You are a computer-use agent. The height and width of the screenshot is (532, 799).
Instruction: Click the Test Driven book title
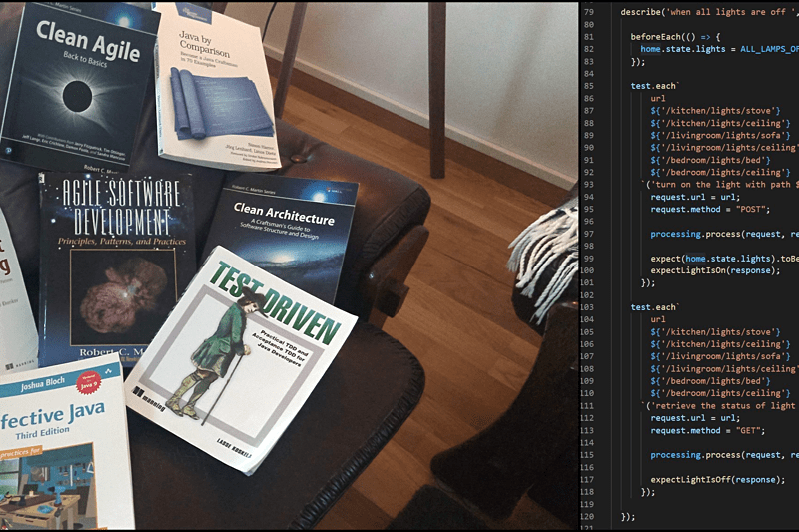tap(276, 300)
